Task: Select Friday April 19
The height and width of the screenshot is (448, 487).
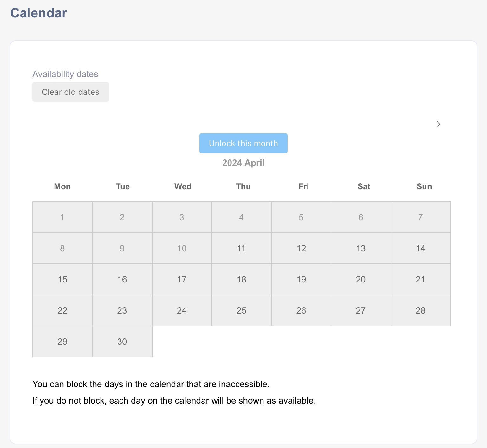Action: [x=301, y=279]
